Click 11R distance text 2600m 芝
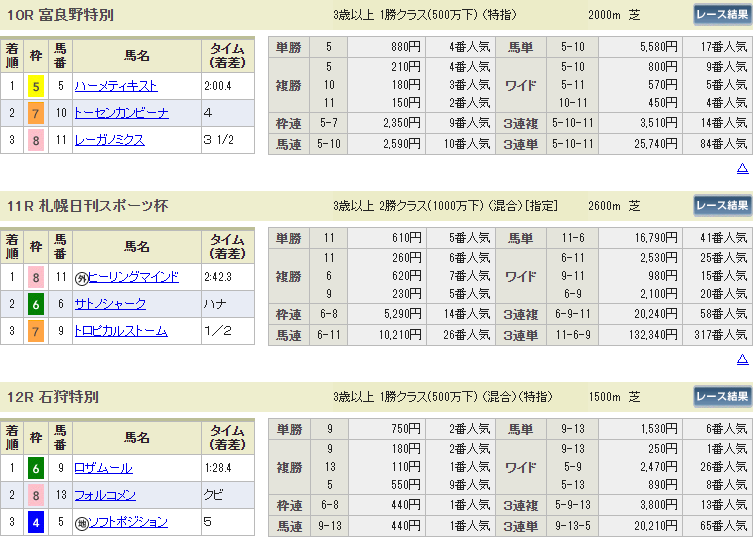This screenshot has height=537, width=753. pyautogui.click(x=614, y=206)
